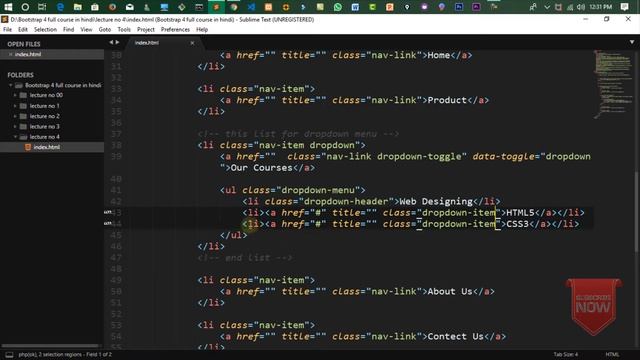Close index.html in Open Files list
The height and width of the screenshot is (360, 640).
click(11, 54)
